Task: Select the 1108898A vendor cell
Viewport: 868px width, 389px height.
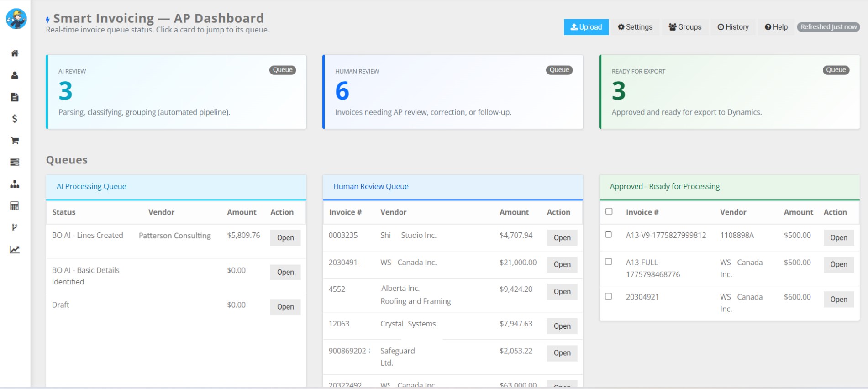Action: click(x=737, y=235)
